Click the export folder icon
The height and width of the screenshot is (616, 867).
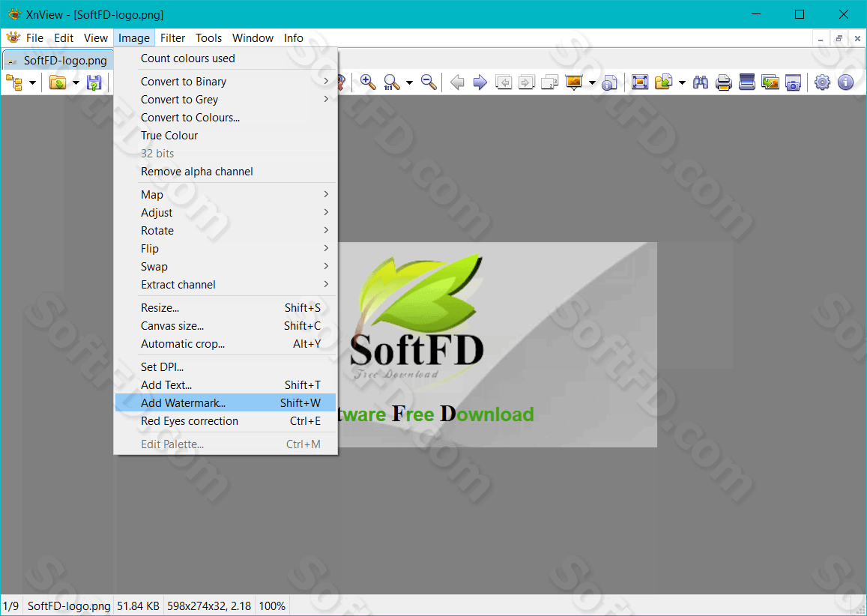pos(663,82)
